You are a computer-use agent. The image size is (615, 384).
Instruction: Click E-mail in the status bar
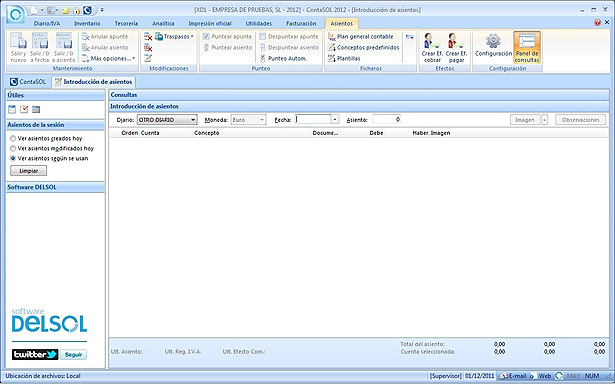(x=513, y=376)
